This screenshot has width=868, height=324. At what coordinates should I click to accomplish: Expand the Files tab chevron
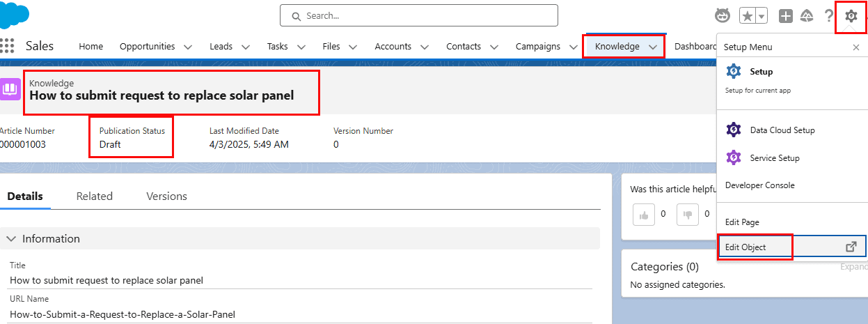pyautogui.click(x=353, y=47)
